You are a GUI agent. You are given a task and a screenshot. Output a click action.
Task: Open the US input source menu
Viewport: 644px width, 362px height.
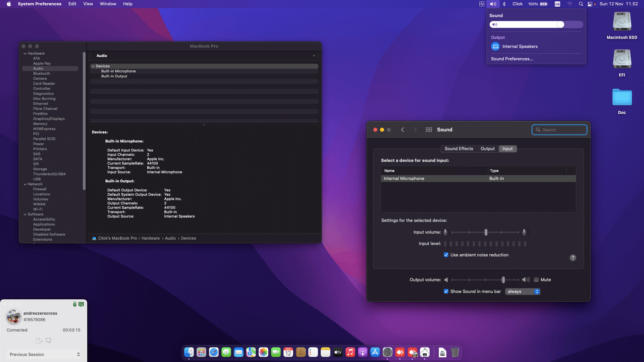(557, 4)
